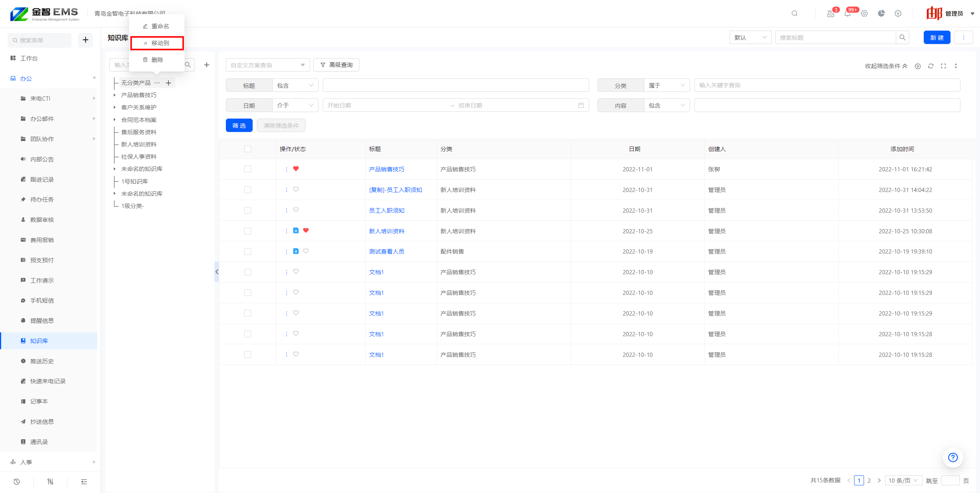Collapse the category panel with left arrow handle

coord(217,272)
